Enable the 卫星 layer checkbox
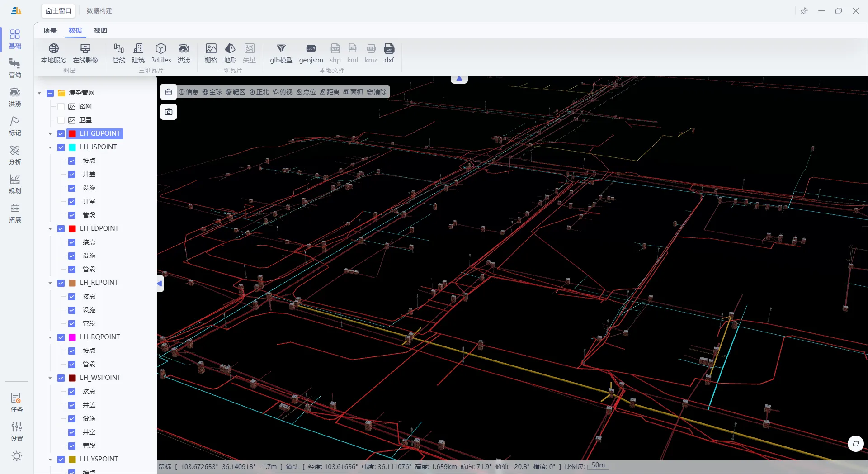The width and height of the screenshot is (868, 474). pyautogui.click(x=61, y=120)
